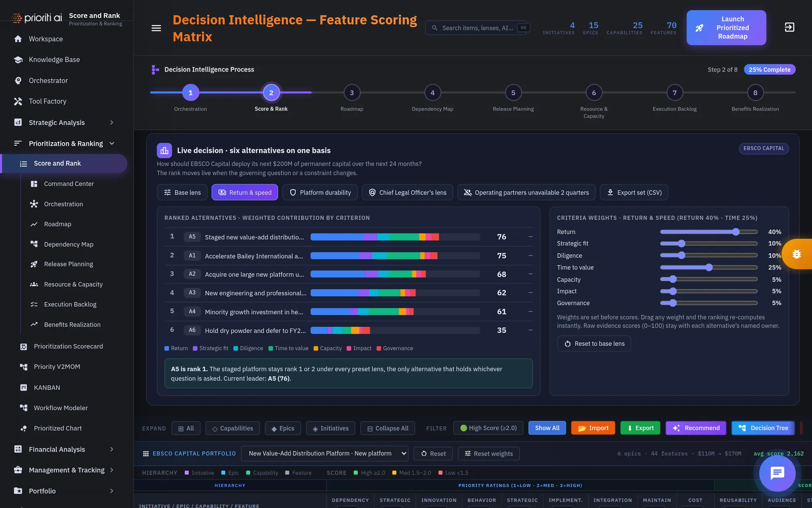Open the orange bug report widget
812x508 pixels.
coord(797,254)
